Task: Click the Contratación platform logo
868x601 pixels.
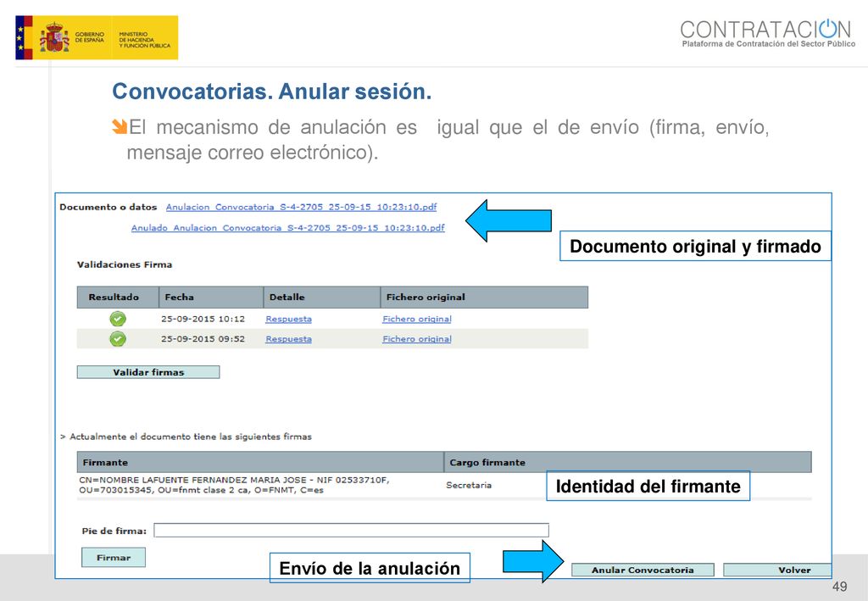Action: click(x=768, y=33)
